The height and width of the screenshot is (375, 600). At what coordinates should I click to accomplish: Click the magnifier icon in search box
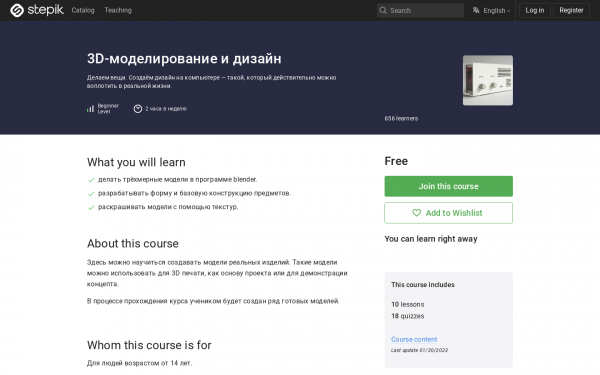pos(383,10)
